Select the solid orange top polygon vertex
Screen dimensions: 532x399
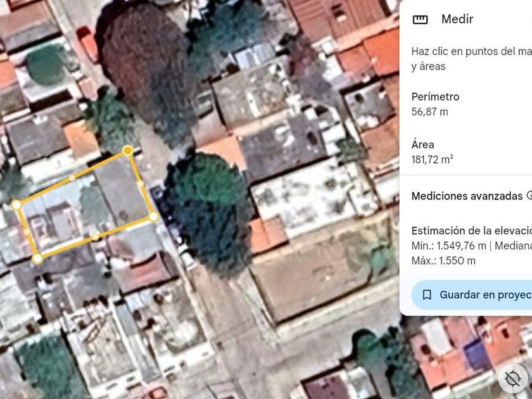pyautogui.click(x=127, y=151)
